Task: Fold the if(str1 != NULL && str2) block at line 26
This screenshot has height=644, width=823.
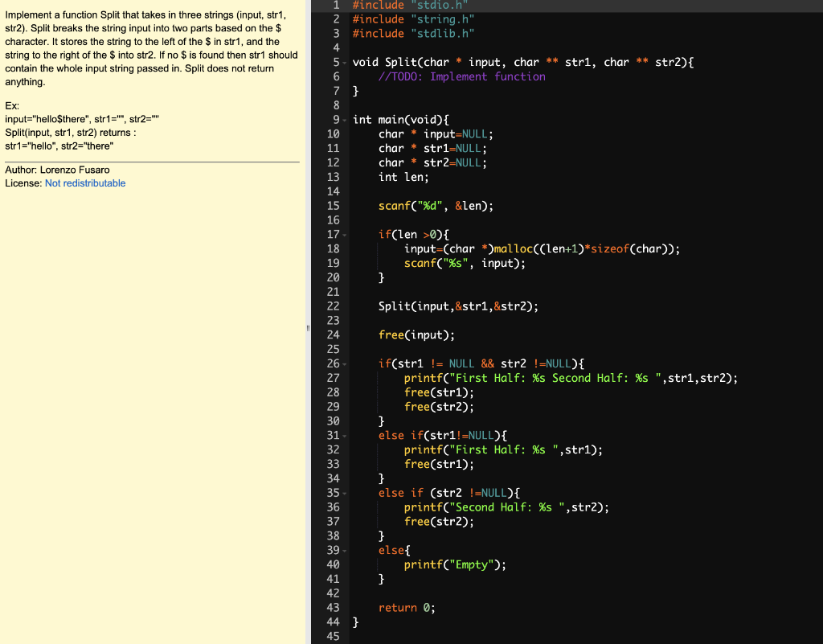Action: point(345,363)
